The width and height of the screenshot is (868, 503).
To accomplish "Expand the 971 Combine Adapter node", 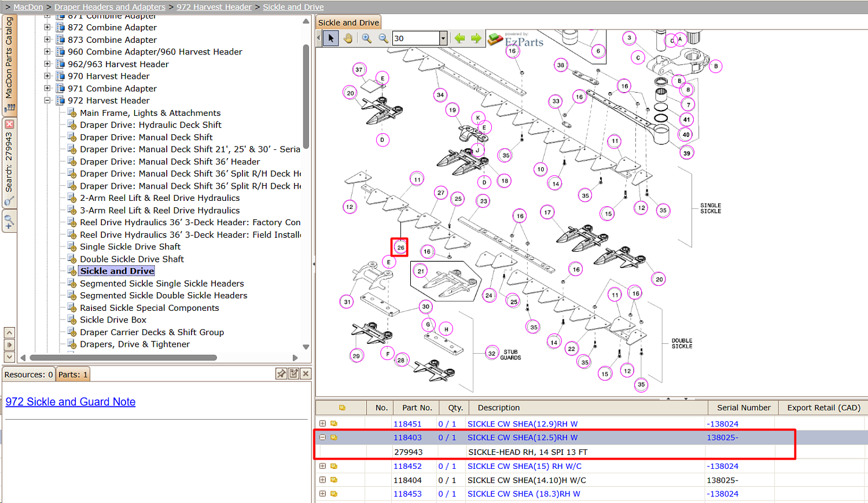I will coord(47,88).
